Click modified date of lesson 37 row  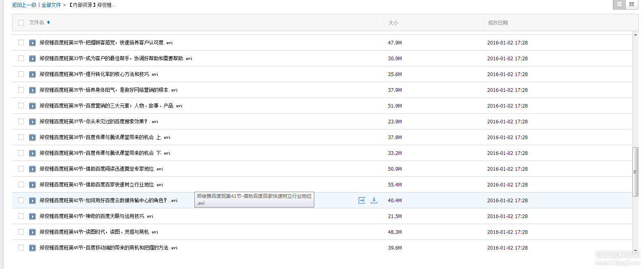[x=508, y=121]
